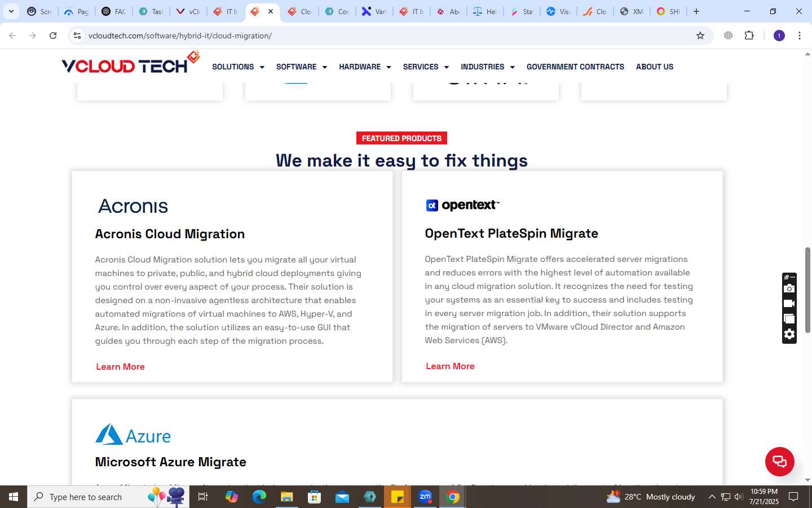The image size is (812, 508).
Task: Click the FEATURED PRODUCTS red badge
Action: point(401,138)
